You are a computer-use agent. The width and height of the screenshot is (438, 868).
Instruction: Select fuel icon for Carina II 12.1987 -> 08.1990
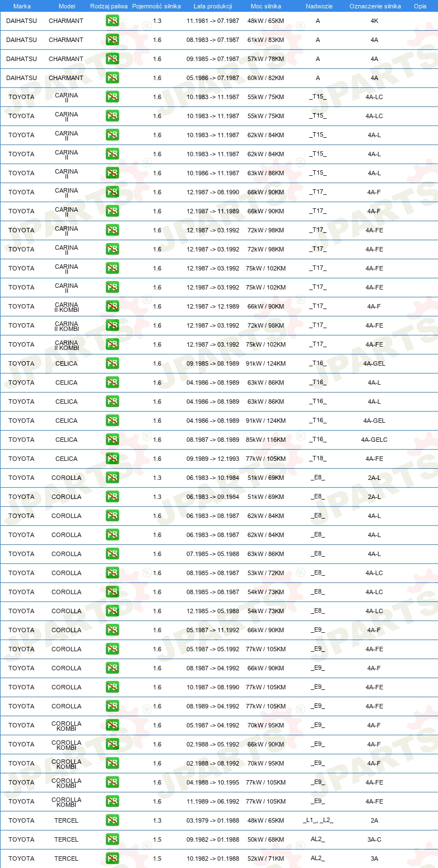point(112,192)
